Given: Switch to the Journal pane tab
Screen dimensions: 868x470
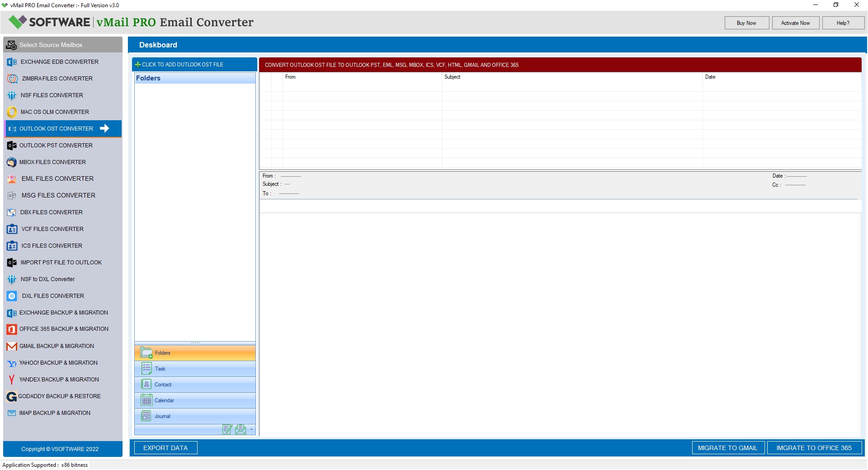Looking at the screenshot, I should (x=195, y=416).
